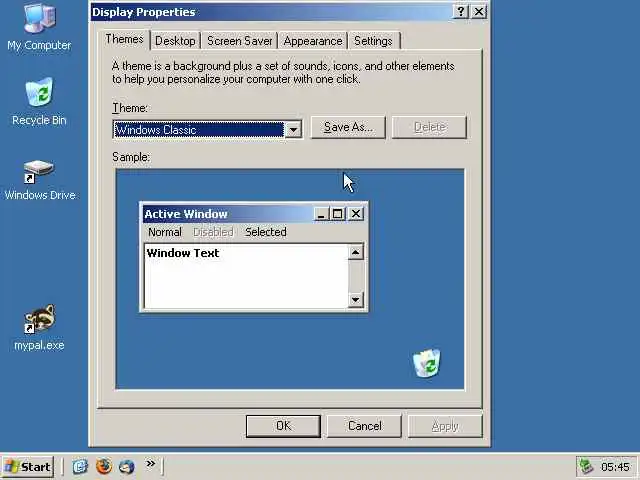Click the Sample: label
The width and height of the screenshot is (640, 480).
point(131,157)
